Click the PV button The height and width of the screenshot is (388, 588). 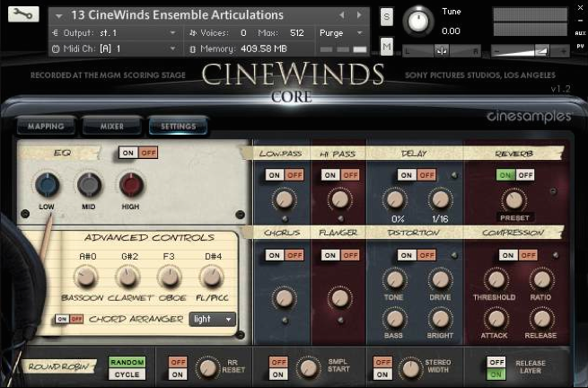click(580, 46)
